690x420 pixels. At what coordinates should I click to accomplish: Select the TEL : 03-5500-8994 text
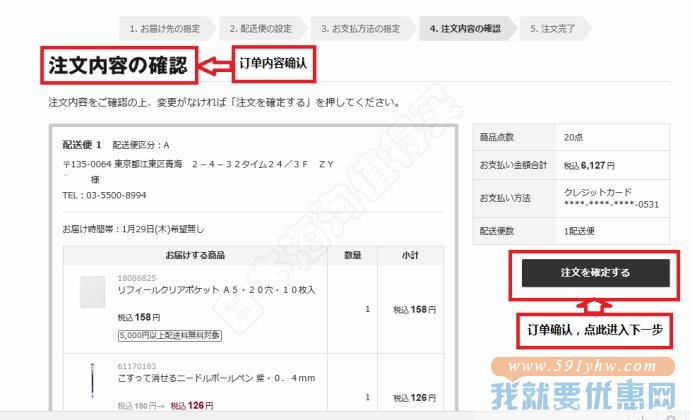[x=104, y=195]
